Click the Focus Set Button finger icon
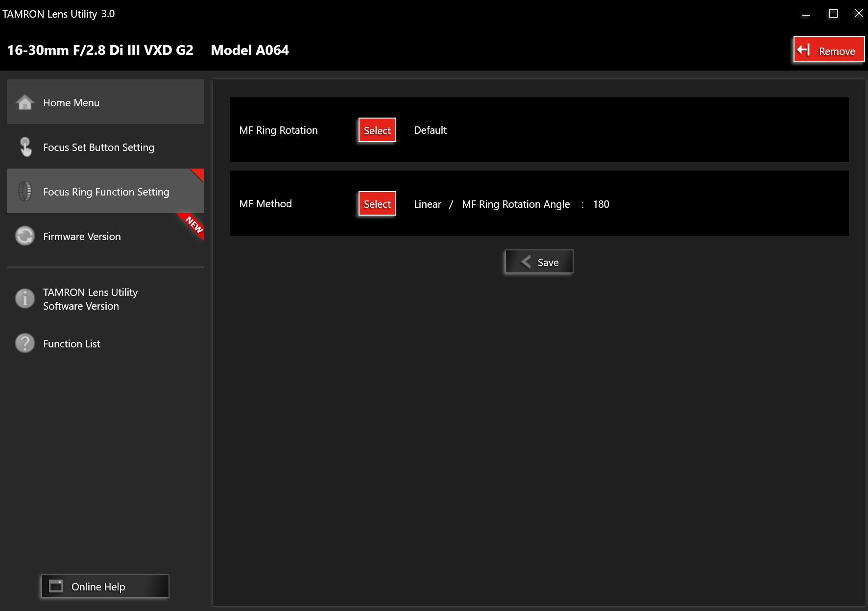 pyautogui.click(x=25, y=147)
